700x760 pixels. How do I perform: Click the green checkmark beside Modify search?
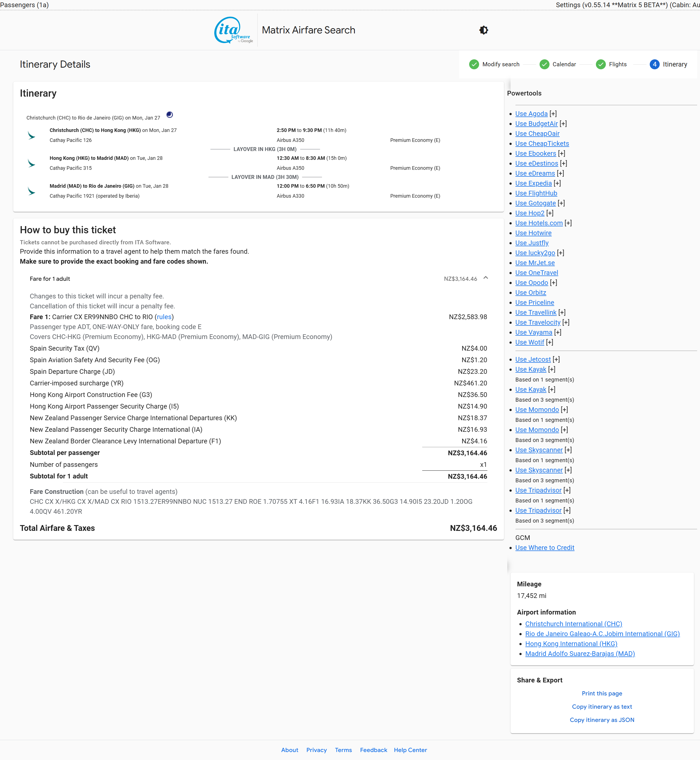pyautogui.click(x=474, y=64)
